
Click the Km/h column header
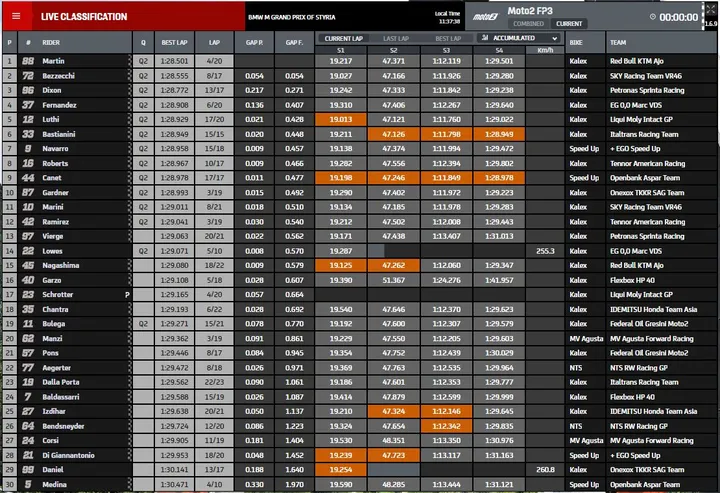(x=545, y=50)
